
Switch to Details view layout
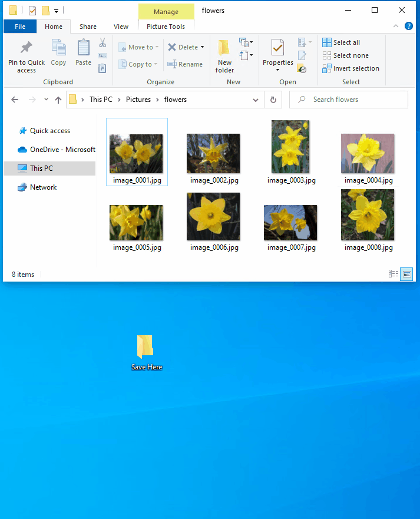coord(393,273)
